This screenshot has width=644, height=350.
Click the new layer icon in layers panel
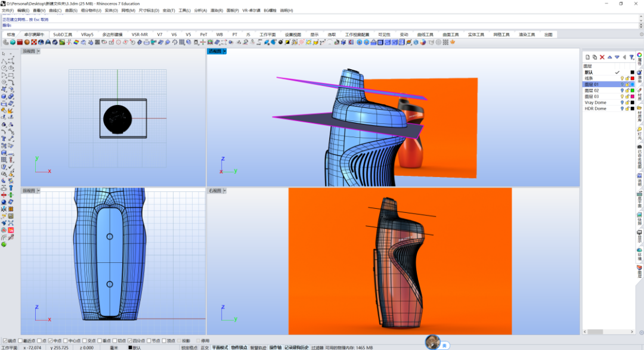pos(588,57)
